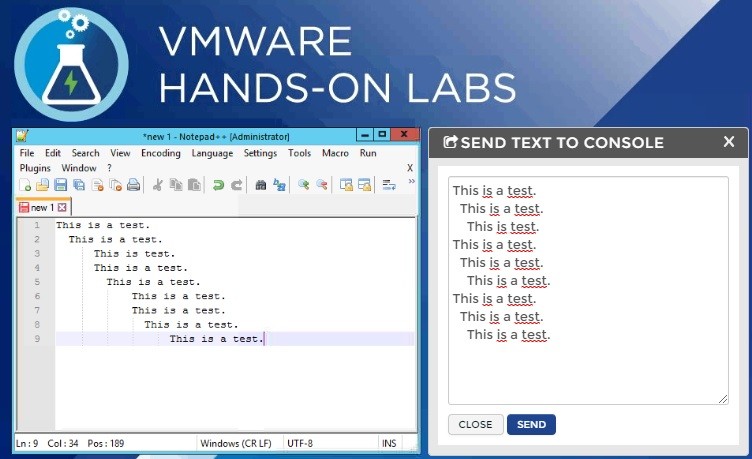This screenshot has height=459, width=752.
Task: Click the Notepad++ title bar app icon
Action: [x=22, y=136]
